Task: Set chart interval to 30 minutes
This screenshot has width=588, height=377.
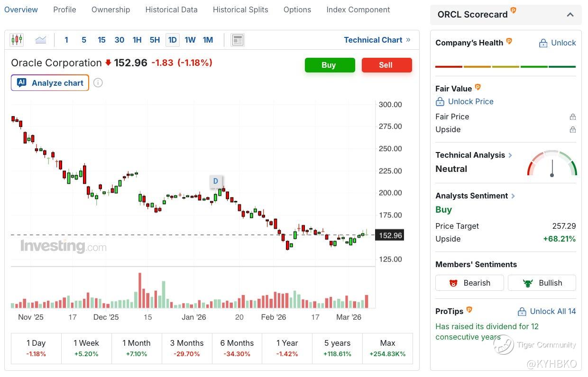Action: [x=119, y=40]
